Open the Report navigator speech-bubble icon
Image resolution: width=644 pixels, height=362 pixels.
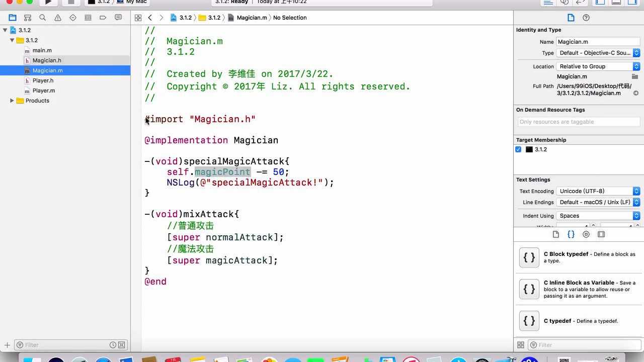(118, 18)
